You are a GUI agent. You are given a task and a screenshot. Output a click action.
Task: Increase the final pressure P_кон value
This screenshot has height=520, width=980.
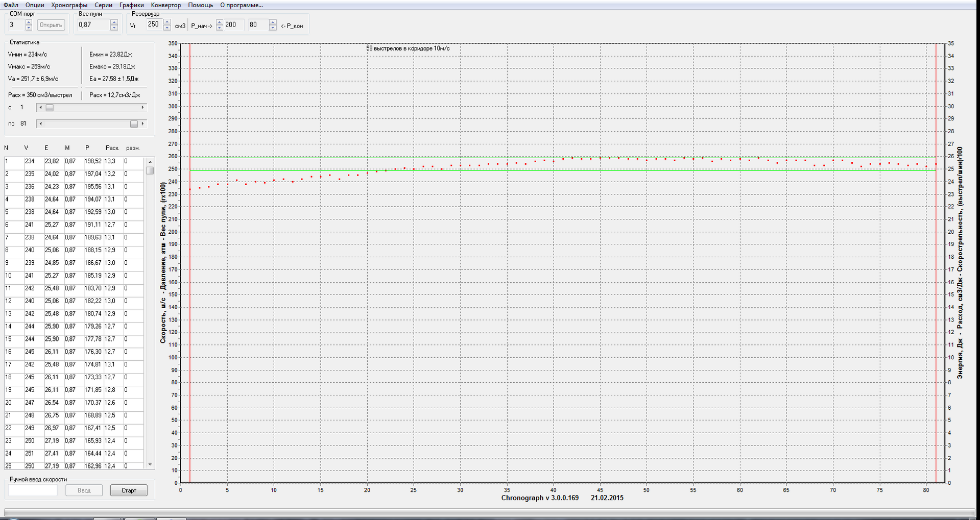pos(273,22)
